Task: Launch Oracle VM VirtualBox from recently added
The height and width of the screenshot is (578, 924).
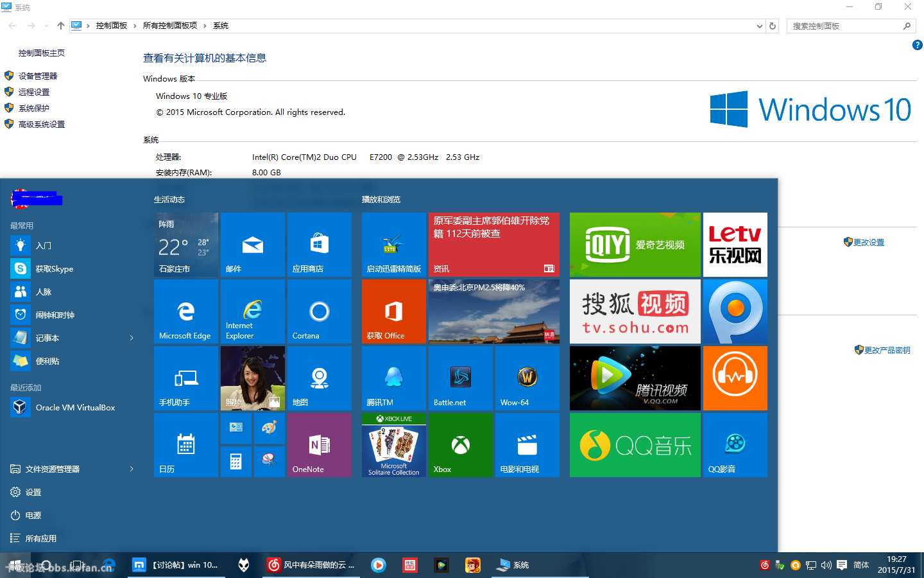Action: (x=74, y=407)
